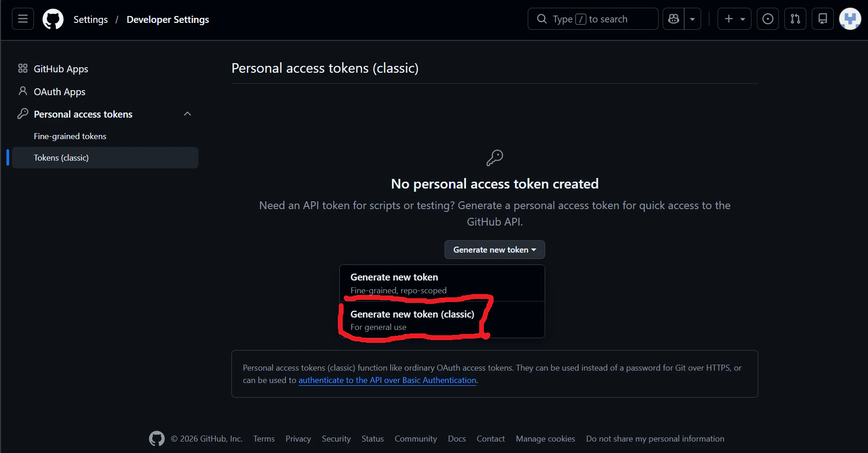Click the No personal access token created text
The height and width of the screenshot is (453, 868).
click(x=494, y=183)
